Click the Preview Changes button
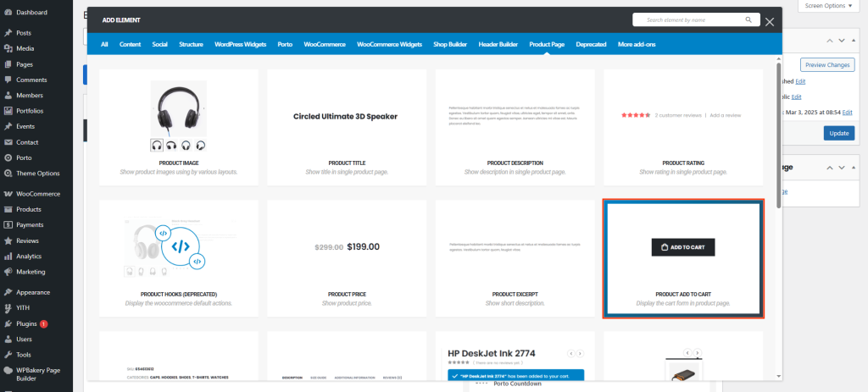Image resolution: width=868 pixels, height=392 pixels. point(827,64)
